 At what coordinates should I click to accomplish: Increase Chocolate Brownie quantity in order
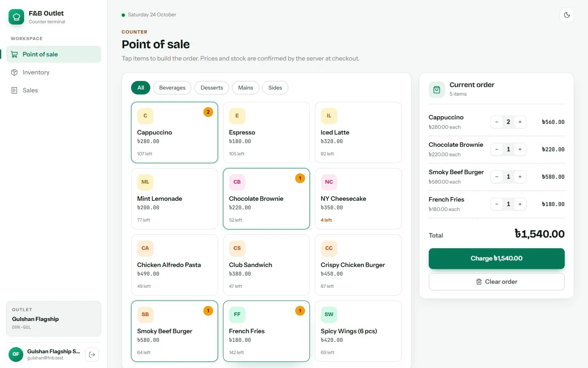click(520, 149)
